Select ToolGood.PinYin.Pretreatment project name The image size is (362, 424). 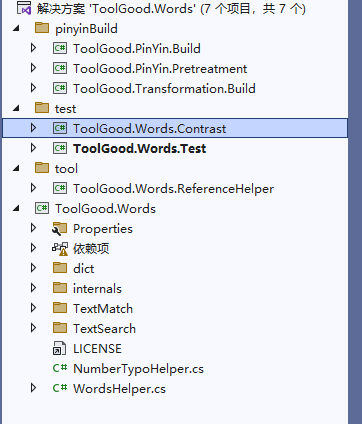coord(160,69)
